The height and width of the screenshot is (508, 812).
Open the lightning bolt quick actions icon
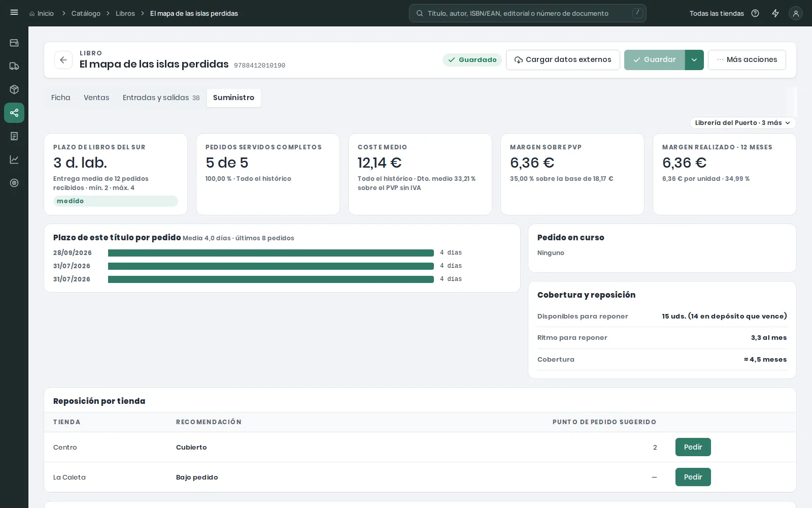coord(775,13)
